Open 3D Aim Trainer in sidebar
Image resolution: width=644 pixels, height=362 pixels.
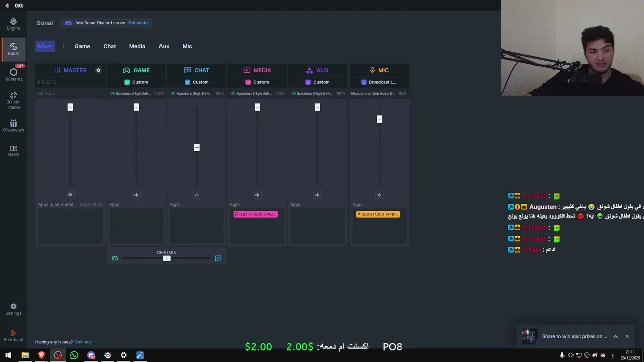point(13,101)
